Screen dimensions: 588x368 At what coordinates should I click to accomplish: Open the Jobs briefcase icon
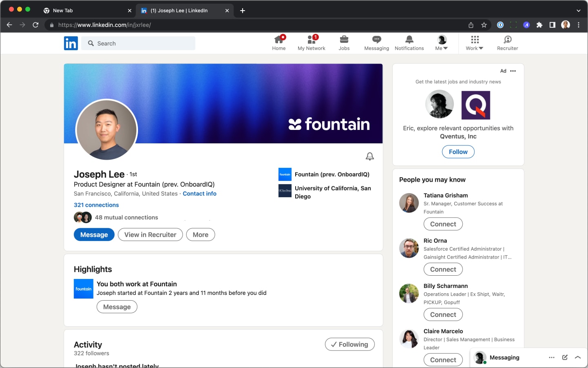click(x=344, y=43)
